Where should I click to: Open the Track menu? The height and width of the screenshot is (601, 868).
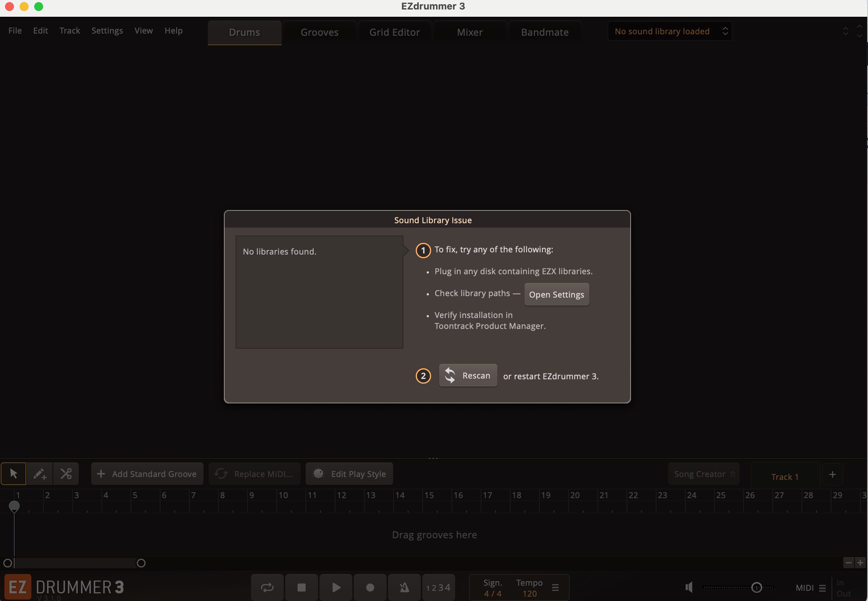70,31
